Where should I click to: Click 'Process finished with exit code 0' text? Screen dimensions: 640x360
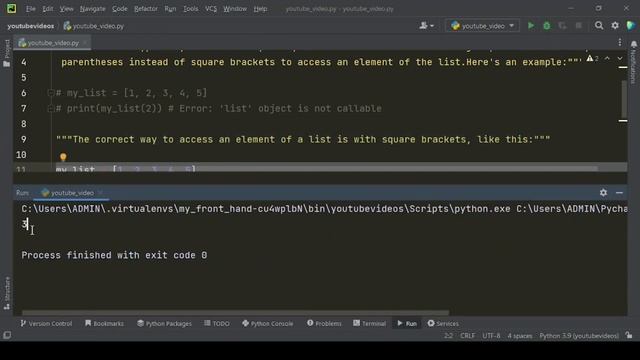pyautogui.click(x=114, y=256)
